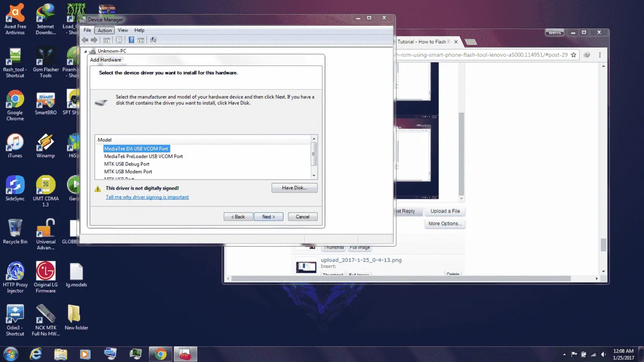Open Odin3 Shortcut desktop icon

coord(15,320)
